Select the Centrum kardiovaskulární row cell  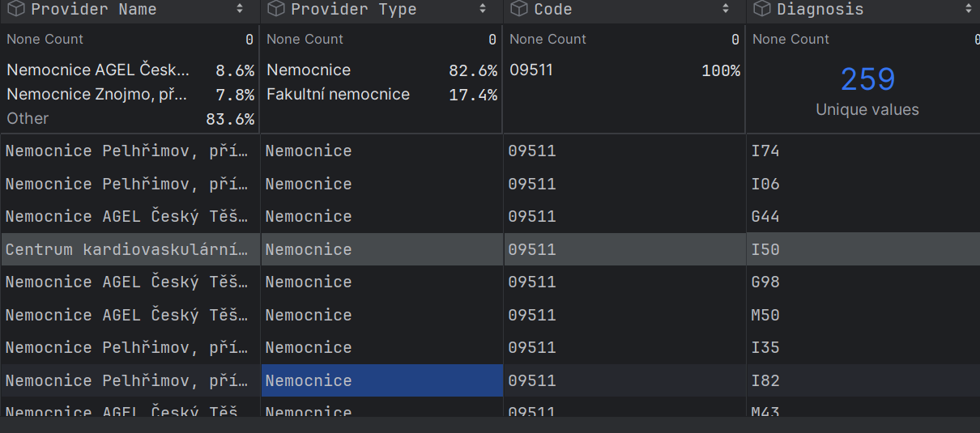coord(130,249)
